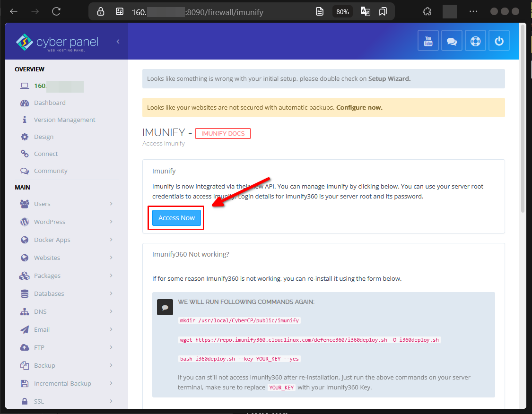This screenshot has width=532, height=414.
Task: Click the CyberPanel logo
Action: coord(57,42)
